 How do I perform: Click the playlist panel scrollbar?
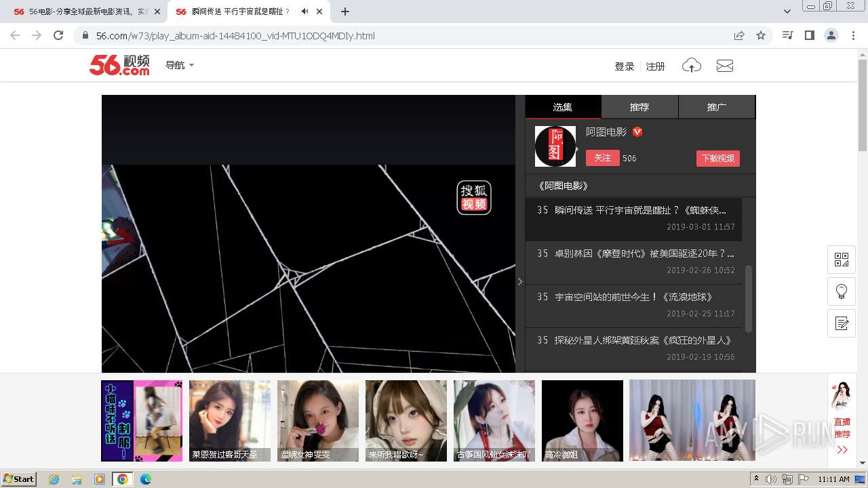coord(749,298)
